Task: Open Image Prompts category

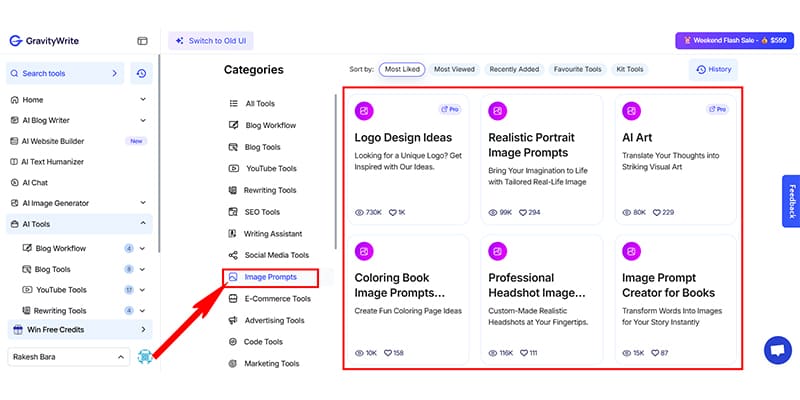Action: click(x=269, y=277)
